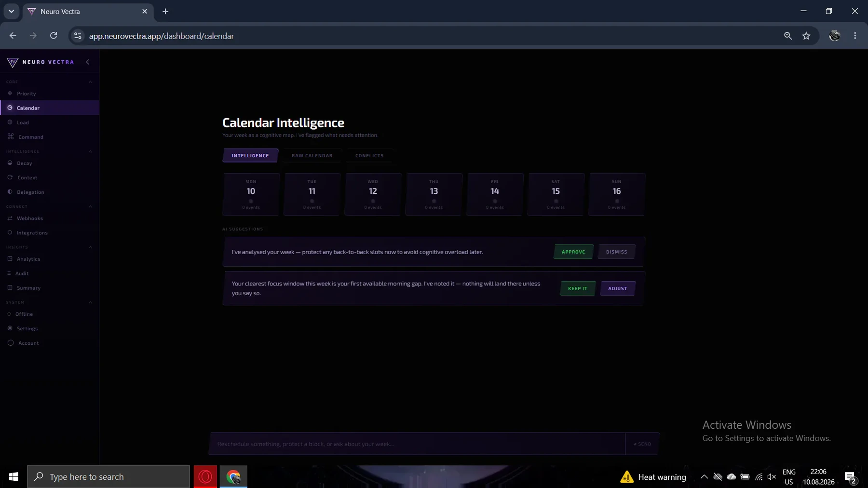Approve the back-to-back slots suggestion

(x=573, y=252)
